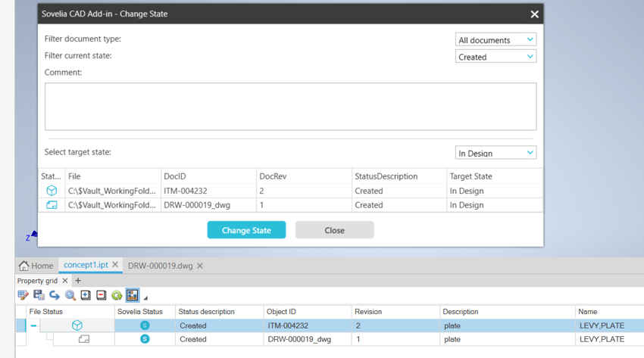
Task: Sort by the DocRev column header
Action: (304, 176)
